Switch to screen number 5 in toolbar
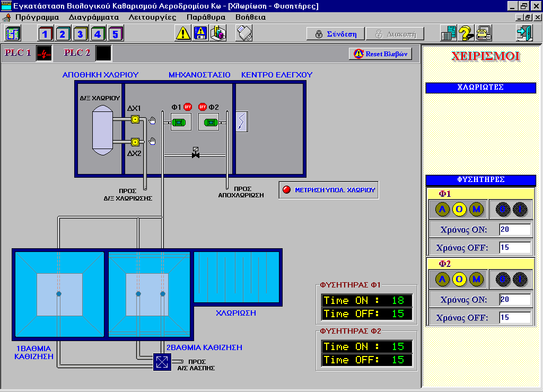The width and height of the screenshot is (543, 392). point(116,34)
